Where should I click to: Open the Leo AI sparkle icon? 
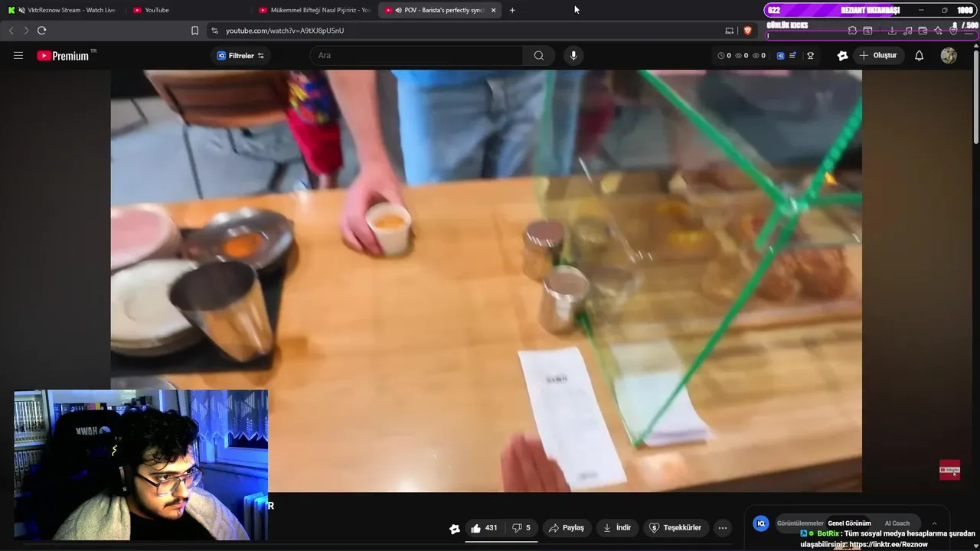coord(938,31)
